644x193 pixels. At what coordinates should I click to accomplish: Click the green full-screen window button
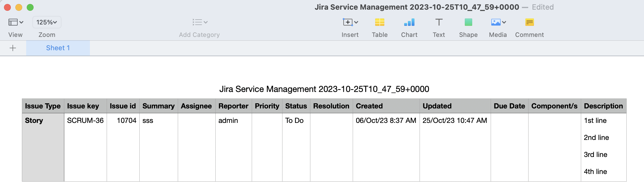(30, 7)
